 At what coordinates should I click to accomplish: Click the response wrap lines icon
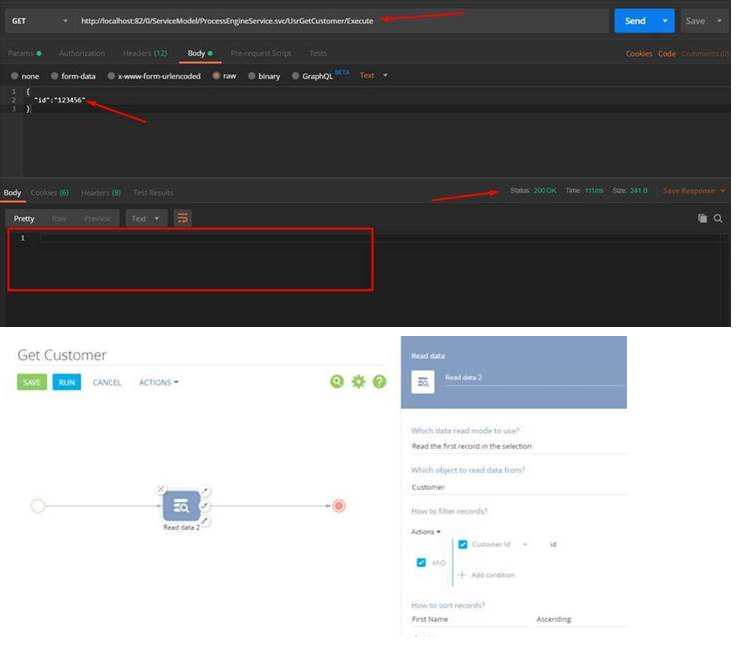click(x=182, y=218)
